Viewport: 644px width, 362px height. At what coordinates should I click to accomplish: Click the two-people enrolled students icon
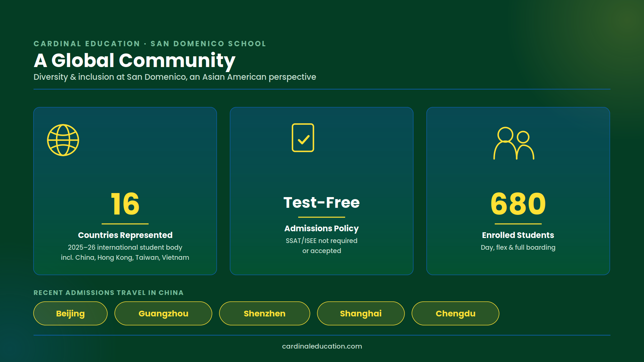click(514, 143)
